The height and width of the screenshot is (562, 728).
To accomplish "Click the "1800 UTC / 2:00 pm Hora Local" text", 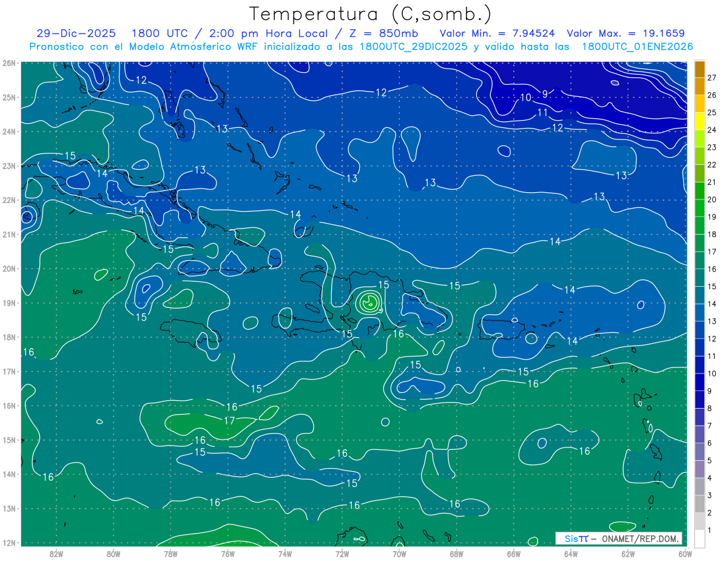I will click(230, 33).
